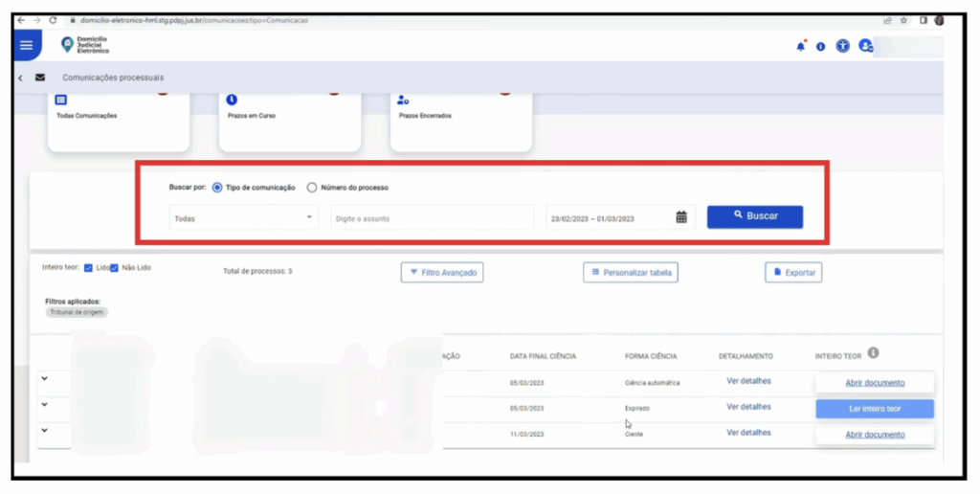This screenshot has height=494, width=980.
Task: Toggle the Não Lido checkbox
Action: click(x=114, y=268)
